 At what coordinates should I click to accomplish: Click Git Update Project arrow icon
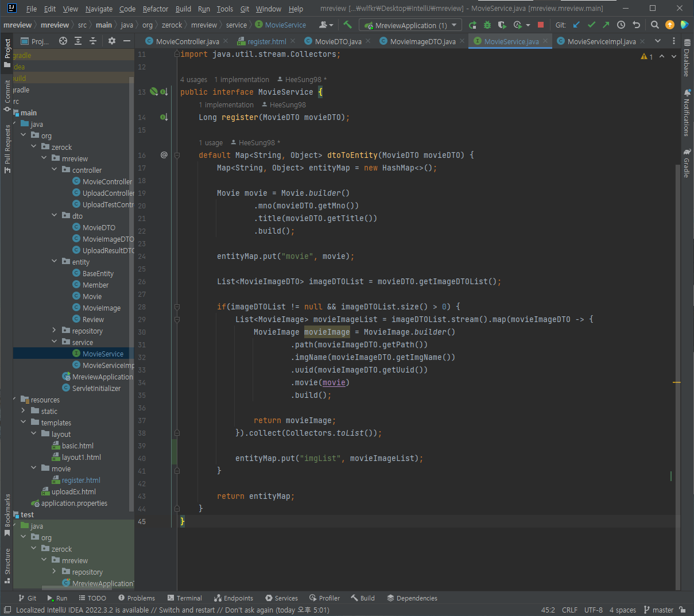[x=576, y=25]
